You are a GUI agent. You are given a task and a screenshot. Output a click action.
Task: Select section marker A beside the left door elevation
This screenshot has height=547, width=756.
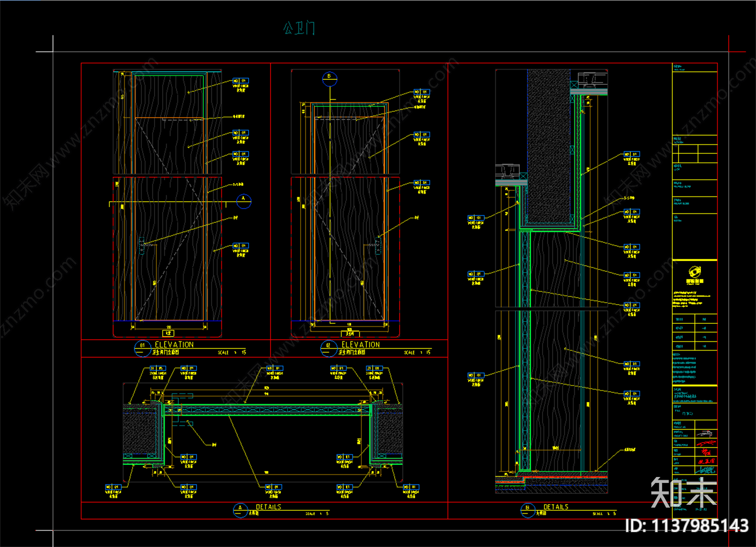[x=244, y=201]
